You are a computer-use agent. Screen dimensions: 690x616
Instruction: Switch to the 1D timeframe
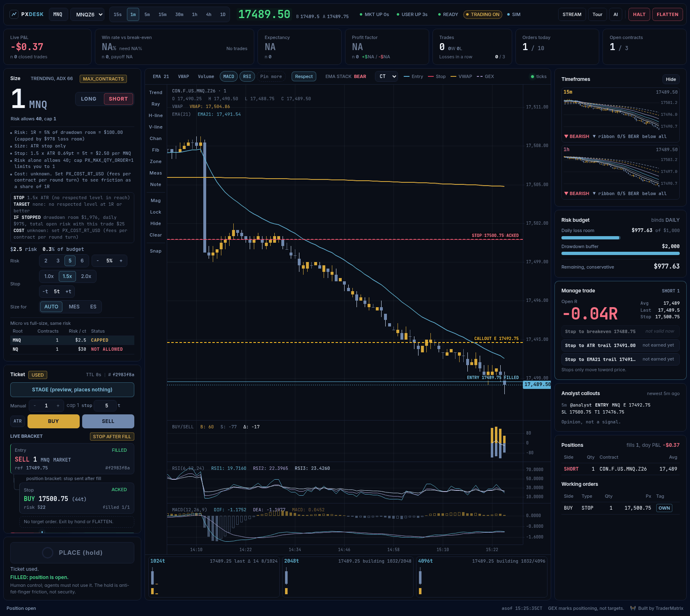223,14
